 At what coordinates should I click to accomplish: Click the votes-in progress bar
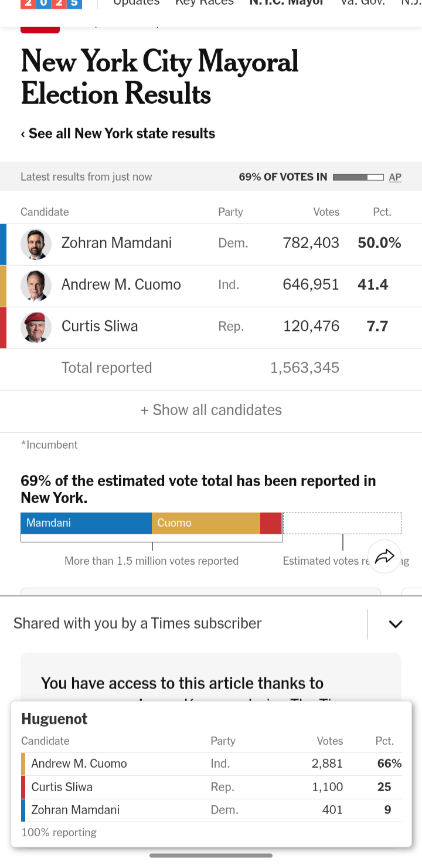coord(358,177)
